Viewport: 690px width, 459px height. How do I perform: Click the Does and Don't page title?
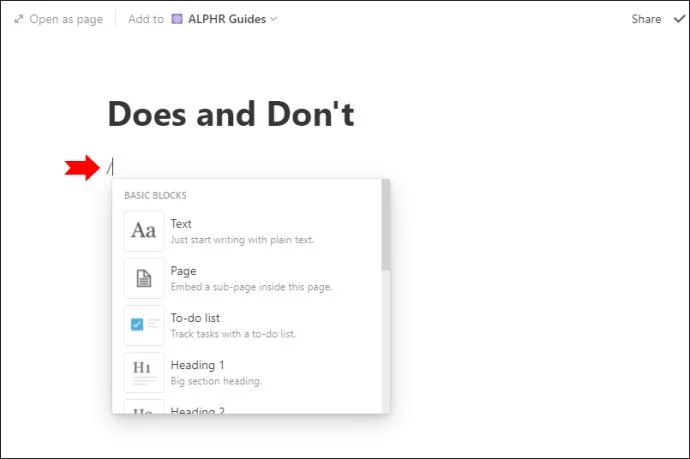coord(231,115)
